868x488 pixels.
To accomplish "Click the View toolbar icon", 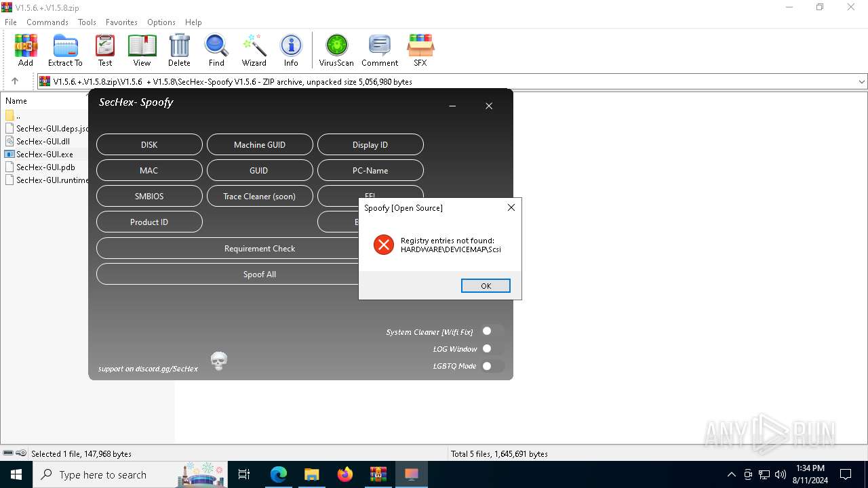I will point(142,51).
